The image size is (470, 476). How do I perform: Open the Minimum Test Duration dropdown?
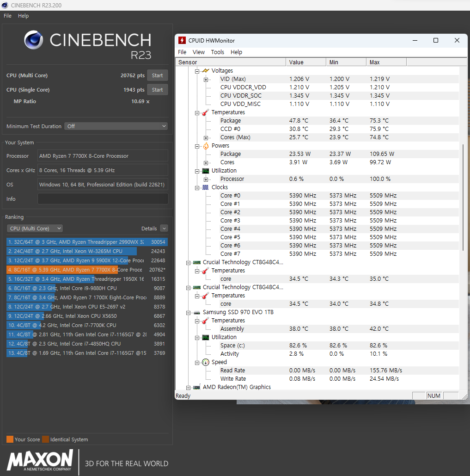click(x=116, y=126)
